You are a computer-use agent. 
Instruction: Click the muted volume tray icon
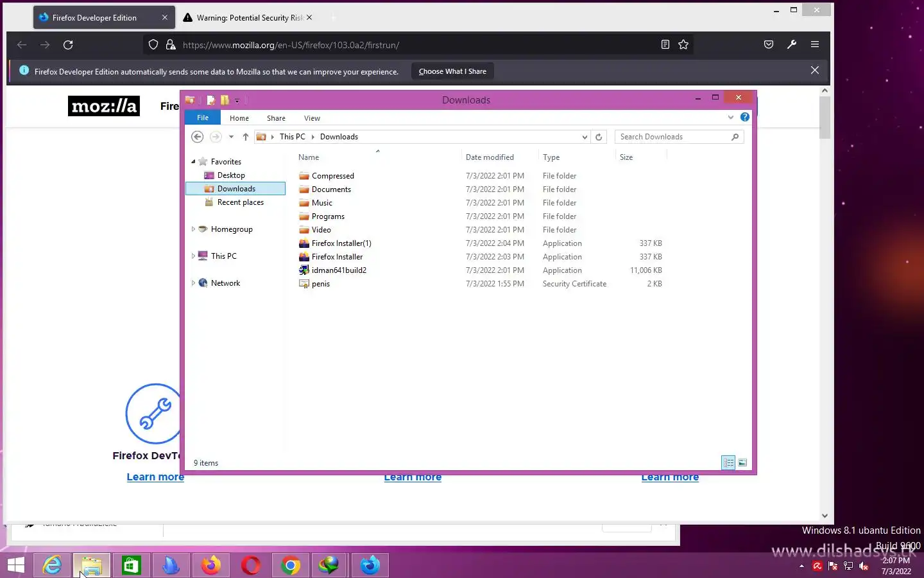[x=864, y=566]
